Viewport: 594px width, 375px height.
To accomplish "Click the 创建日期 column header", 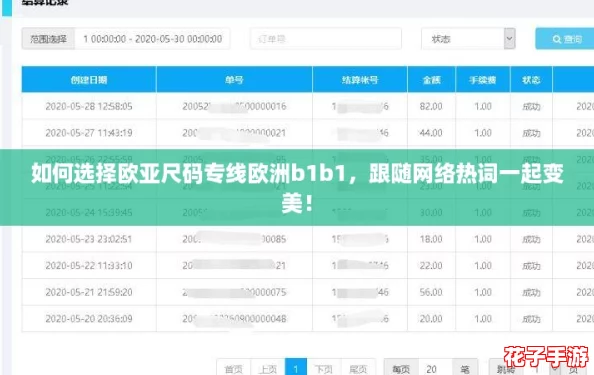I will 89,80.
